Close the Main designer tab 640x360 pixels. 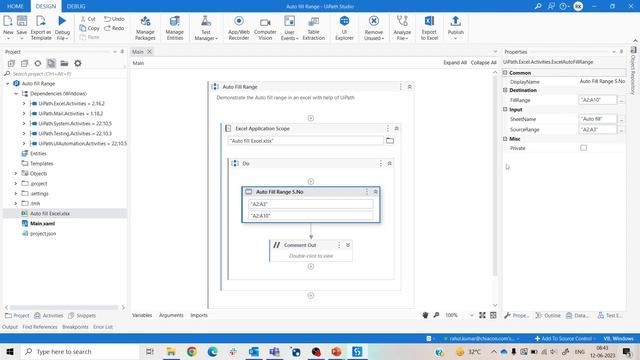pyautogui.click(x=149, y=51)
